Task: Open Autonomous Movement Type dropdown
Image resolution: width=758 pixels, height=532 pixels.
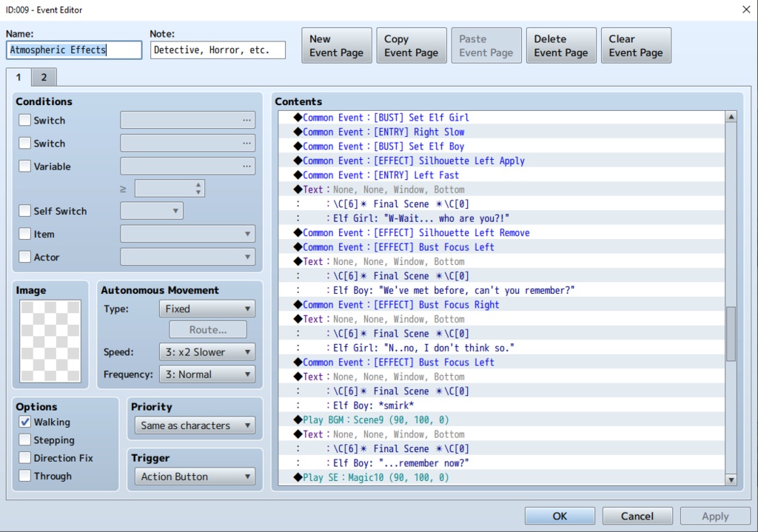Action: [x=207, y=309]
